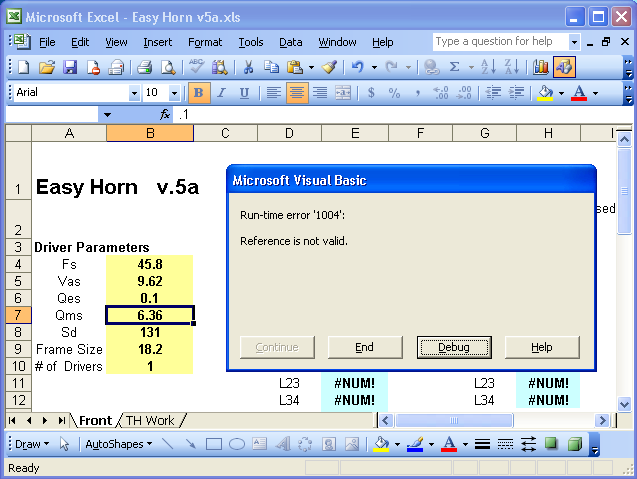
Task: Select the Format Painter brush
Action: [329, 67]
